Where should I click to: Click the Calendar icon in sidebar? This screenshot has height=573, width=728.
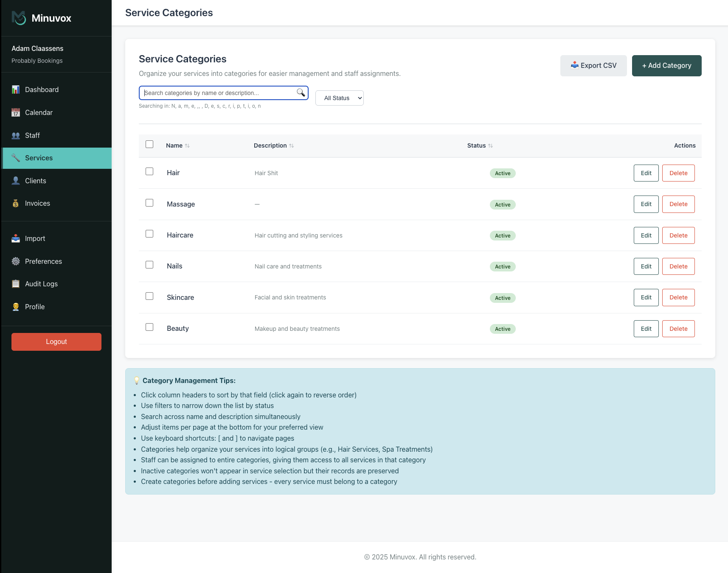tap(16, 112)
